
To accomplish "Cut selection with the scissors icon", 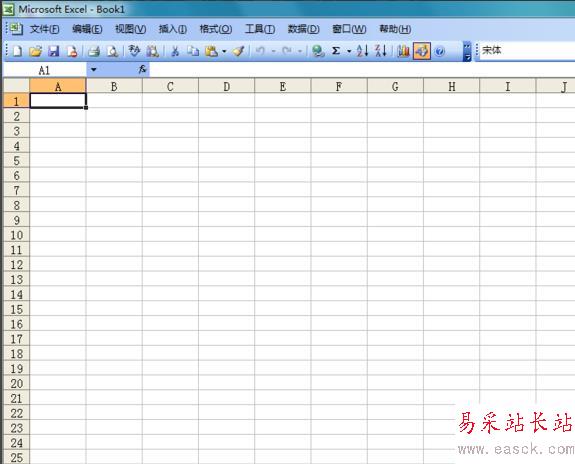I will point(175,51).
